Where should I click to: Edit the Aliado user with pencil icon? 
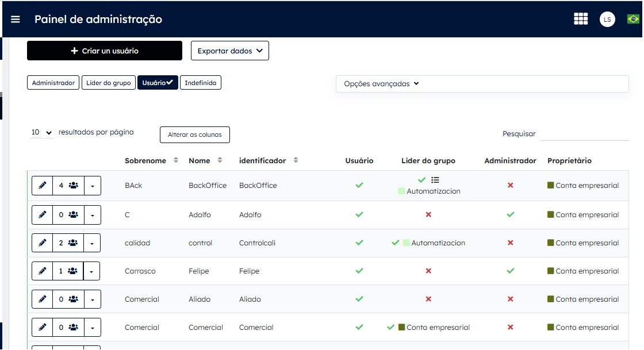point(43,299)
